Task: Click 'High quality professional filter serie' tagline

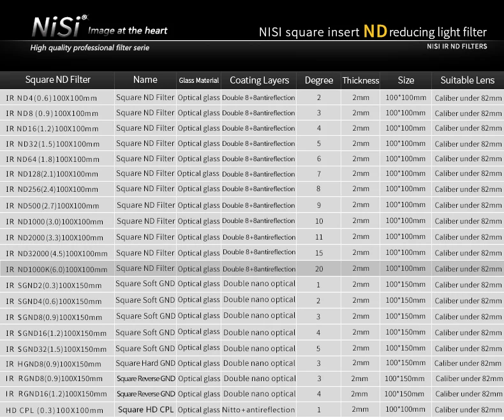Action: (90, 48)
